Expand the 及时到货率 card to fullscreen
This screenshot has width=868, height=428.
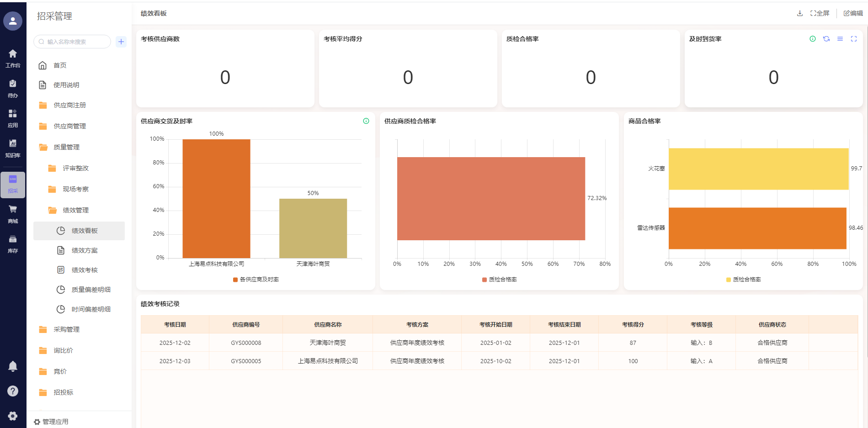[853, 39]
